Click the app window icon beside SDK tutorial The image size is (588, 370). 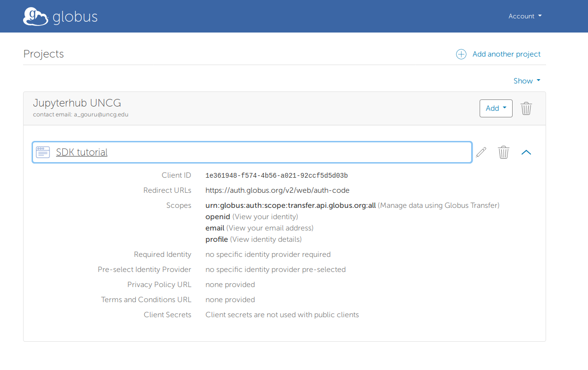(x=42, y=152)
